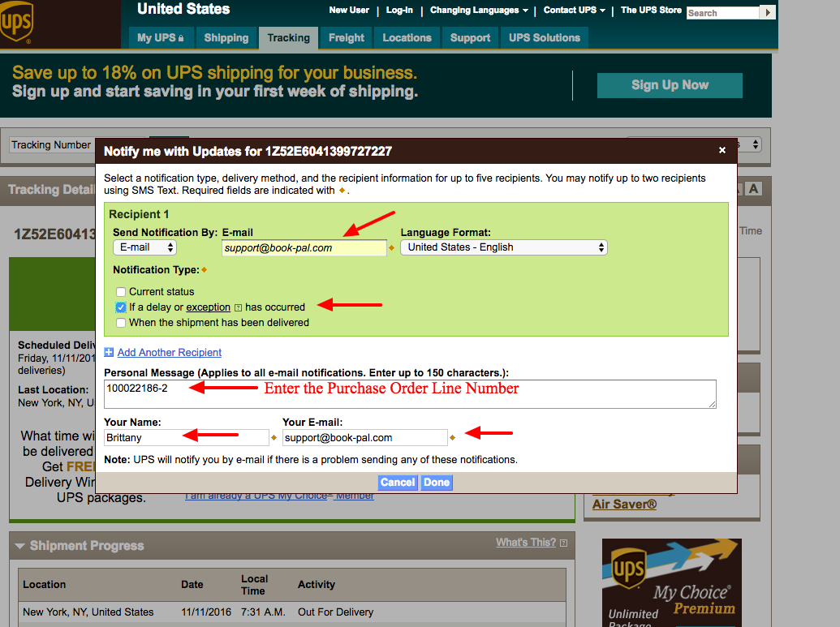The width and height of the screenshot is (840, 627).
Task: Click the Your E-mail field
Action: [365, 437]
